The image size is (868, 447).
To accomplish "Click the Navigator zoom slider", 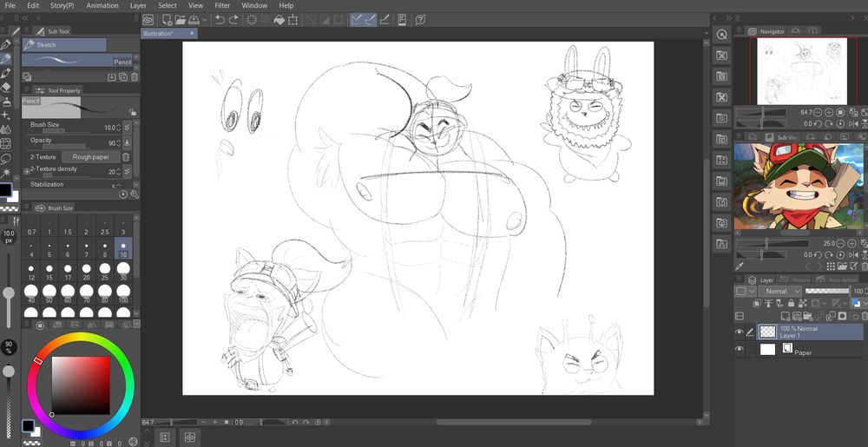I will click(x=761, y=112).
